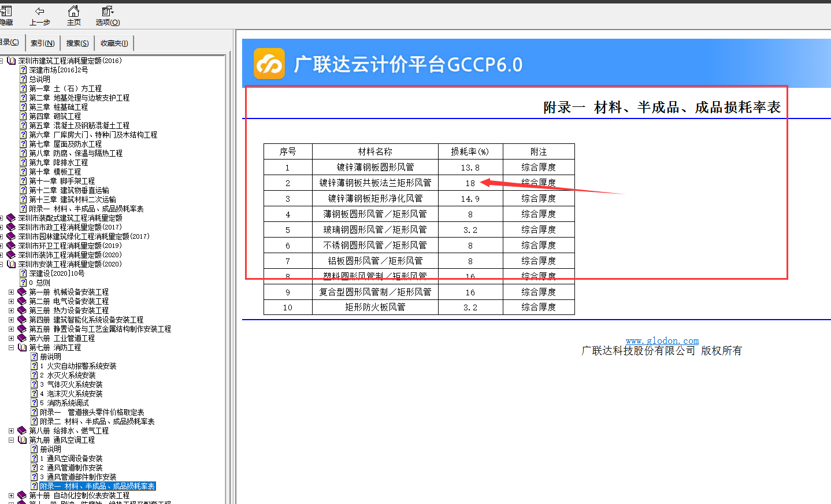Expand 第八册 给排水、燃气工程 node

point(11,431)
